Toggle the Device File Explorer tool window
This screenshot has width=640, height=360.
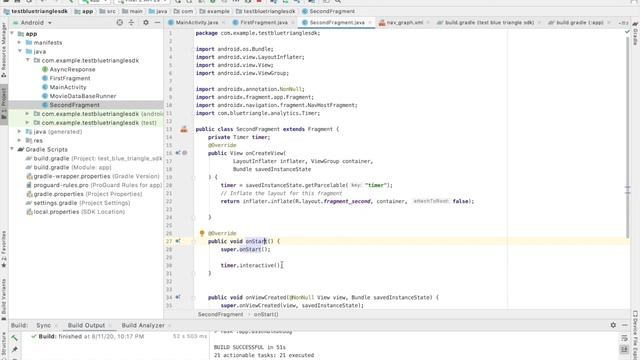(635, 335)
